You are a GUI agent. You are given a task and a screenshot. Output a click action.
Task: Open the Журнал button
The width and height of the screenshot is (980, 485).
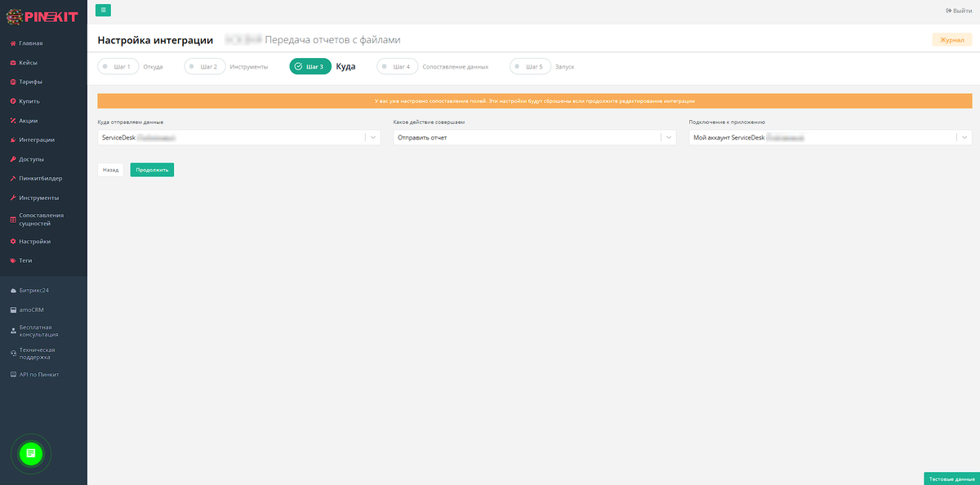pos(951,40)
